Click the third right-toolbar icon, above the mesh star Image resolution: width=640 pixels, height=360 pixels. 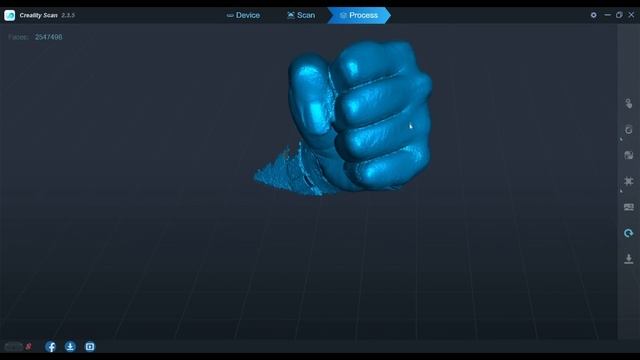pos(629,155)
